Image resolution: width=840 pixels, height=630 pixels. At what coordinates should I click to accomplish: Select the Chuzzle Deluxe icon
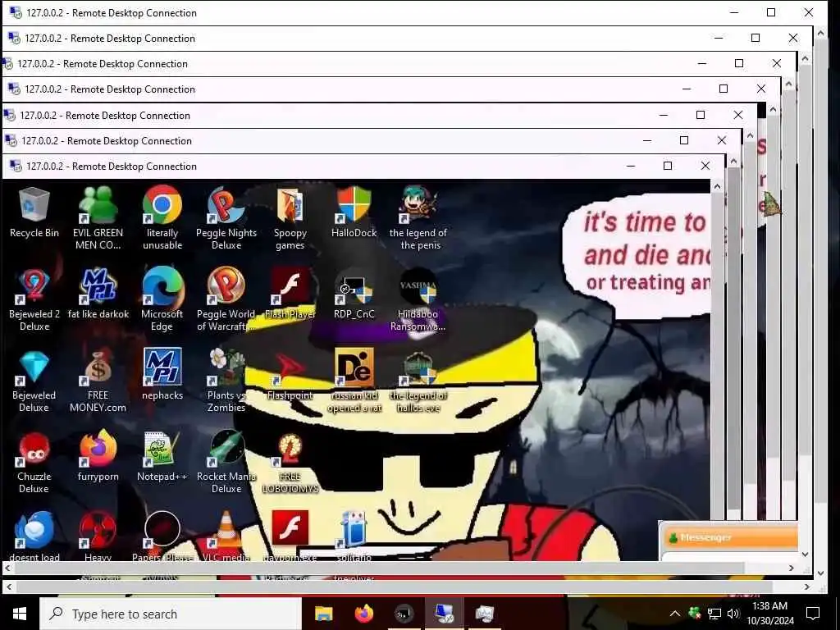tap(34, 463)
